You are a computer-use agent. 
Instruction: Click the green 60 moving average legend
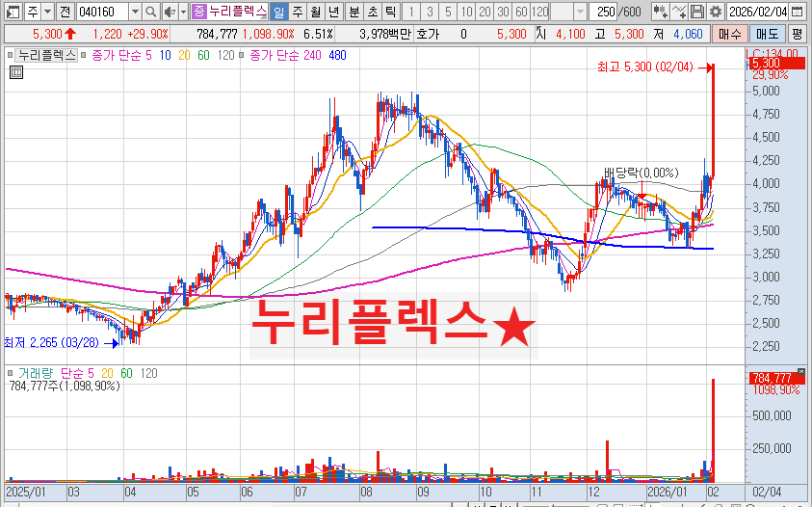click(203, 56)
